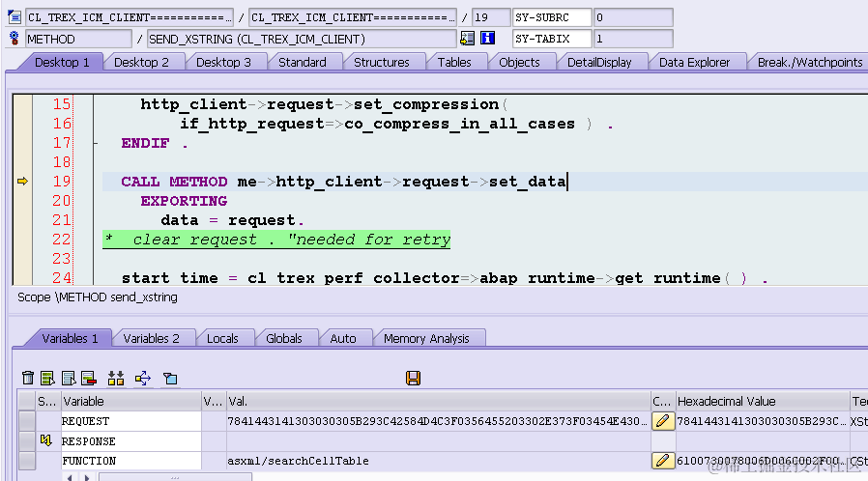Click the FUNCTION variable name cell

tap(131, 461)
